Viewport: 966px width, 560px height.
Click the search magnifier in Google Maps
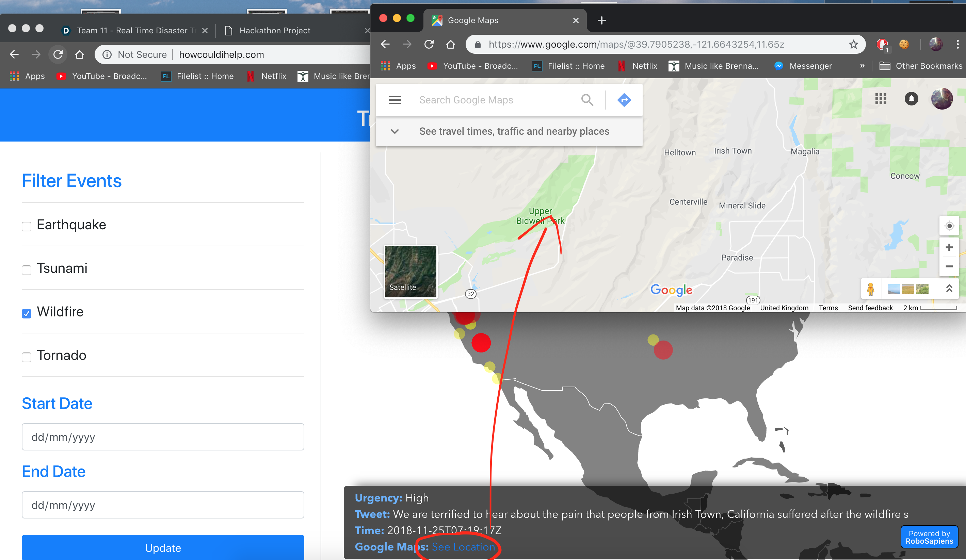[x=587, y=100]
